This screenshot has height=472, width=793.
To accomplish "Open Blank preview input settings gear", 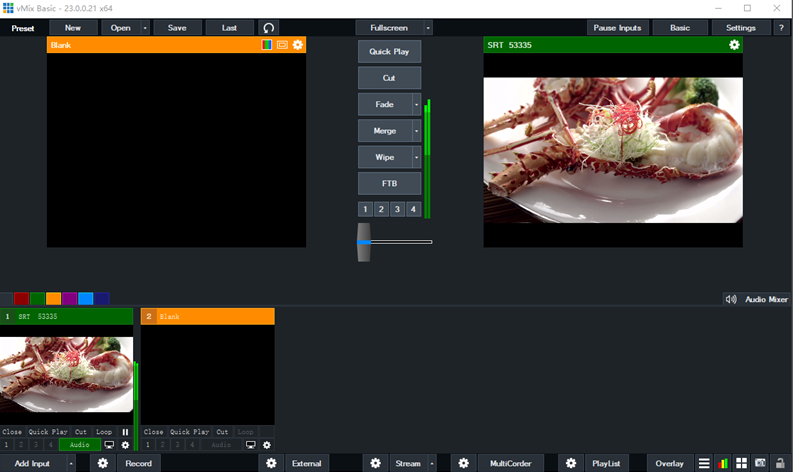I will (x=298, y=45).
